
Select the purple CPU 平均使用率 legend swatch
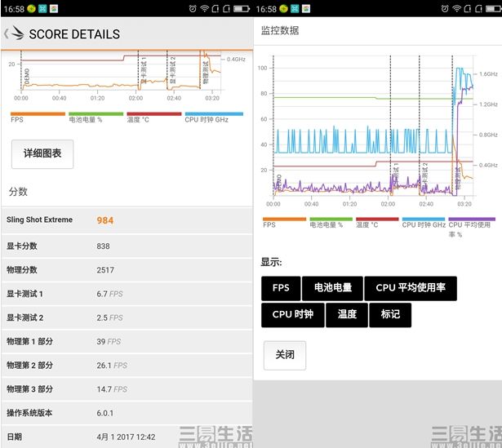coord(472,220)
